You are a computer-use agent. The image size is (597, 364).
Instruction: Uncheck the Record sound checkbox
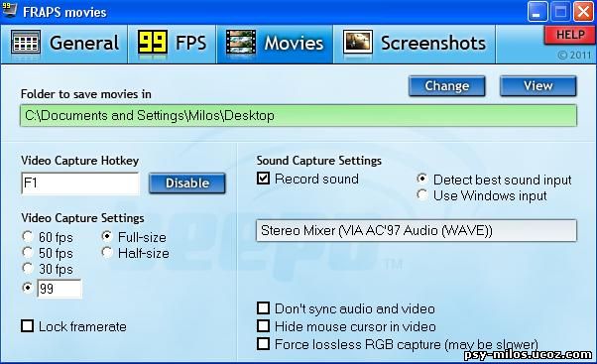click(264, 179)
